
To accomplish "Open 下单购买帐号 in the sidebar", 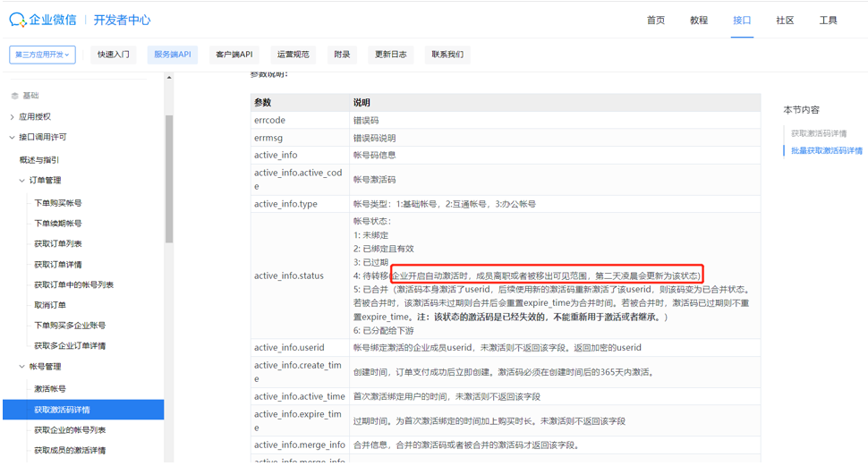I will [x=57, y=203].
